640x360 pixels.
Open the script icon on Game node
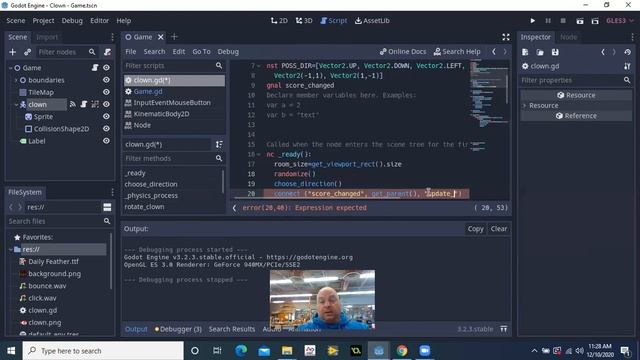coord(95,68)
